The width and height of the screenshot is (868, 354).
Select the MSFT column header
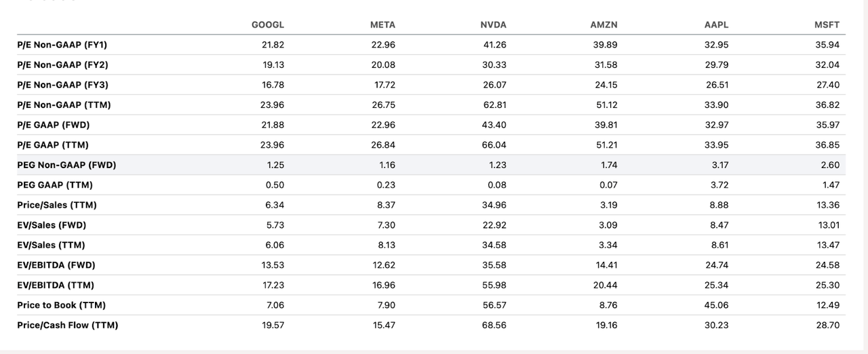click(827, 25)
